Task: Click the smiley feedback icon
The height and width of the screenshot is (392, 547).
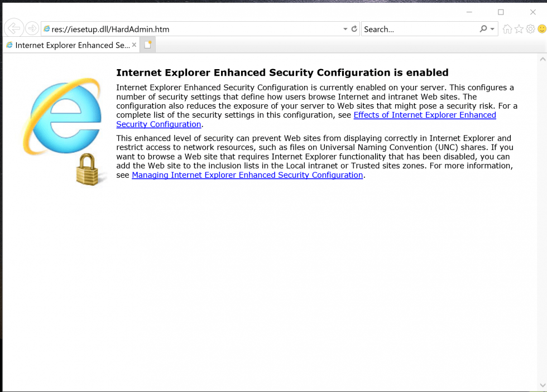Action: [x=541, y=28]
